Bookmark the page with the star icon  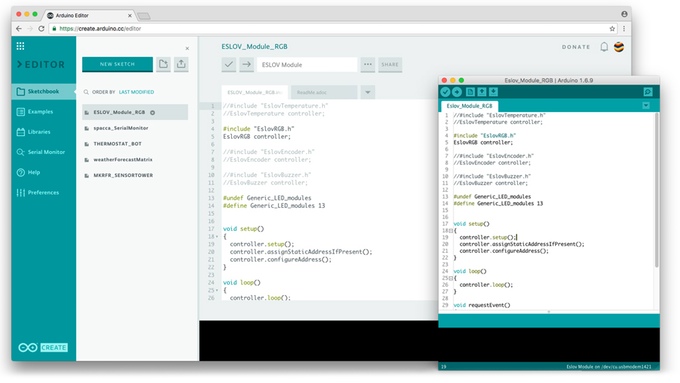point(612,29)
